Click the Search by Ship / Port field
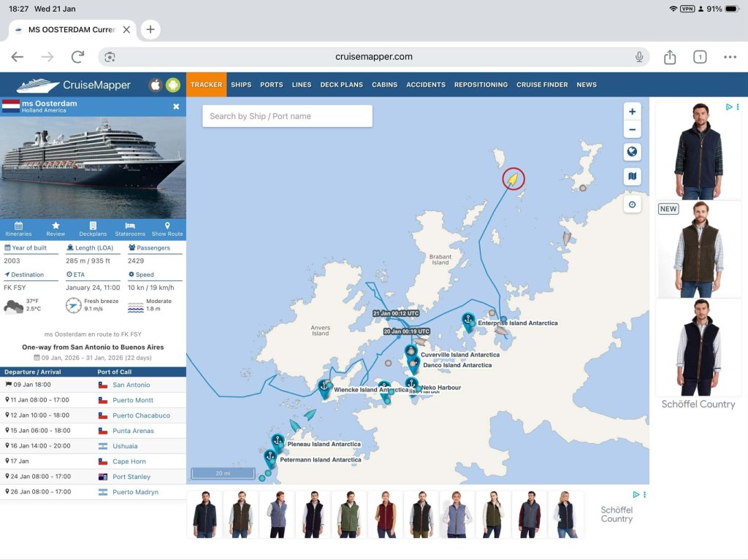This screenshot has height=560, width=748. coord(287,116)
